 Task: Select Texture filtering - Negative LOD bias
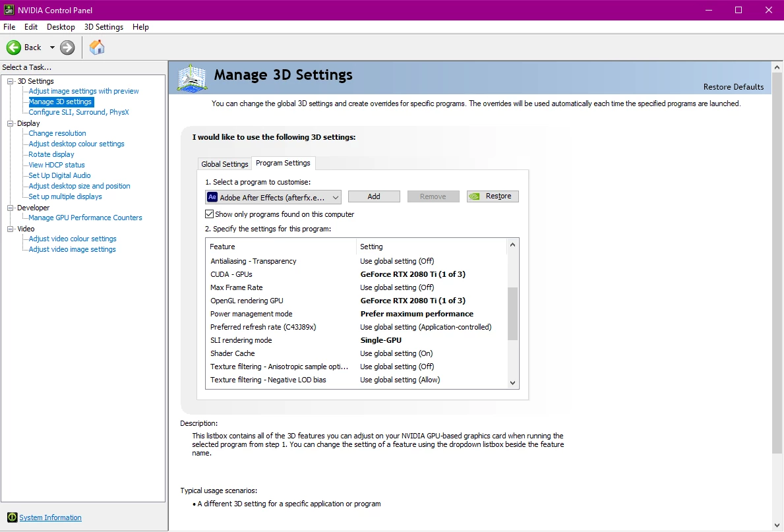[x=356, y=380]
